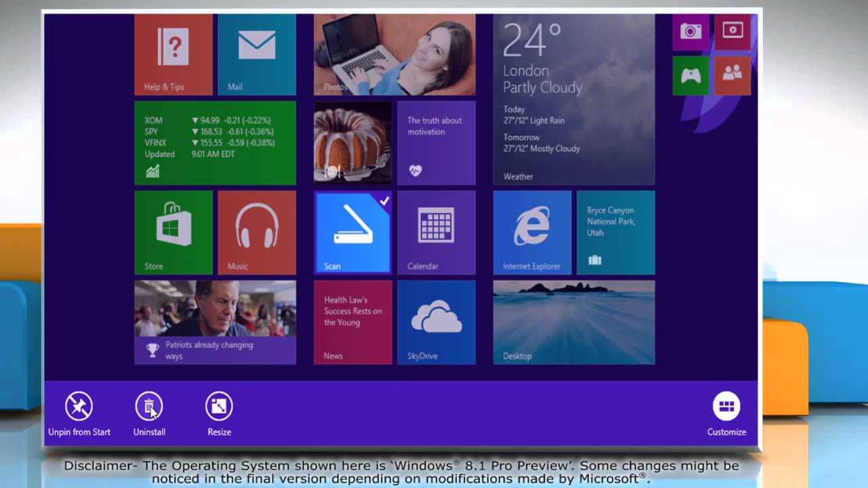This screenshot has width=868, height=488.
Task: Open the Food & Drink cake tile
Action: click(353, 143)
